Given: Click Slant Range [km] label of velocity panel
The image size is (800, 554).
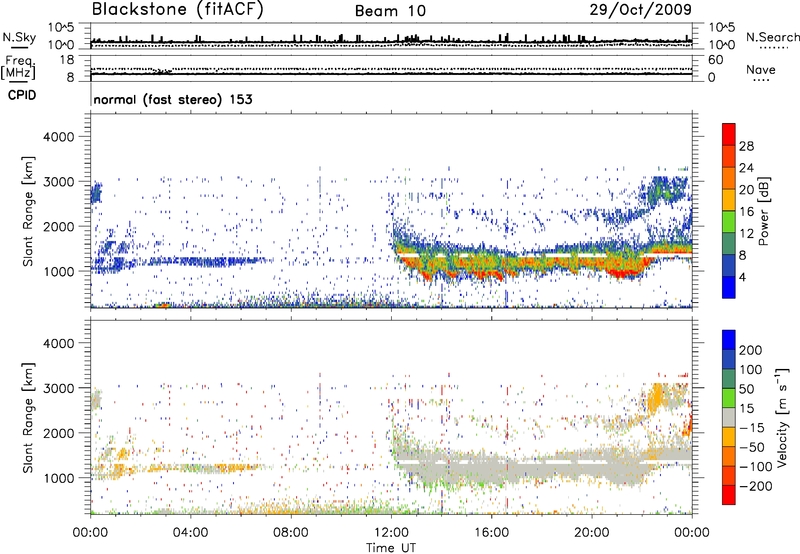Looking at the screenshot, I should 28,418.
